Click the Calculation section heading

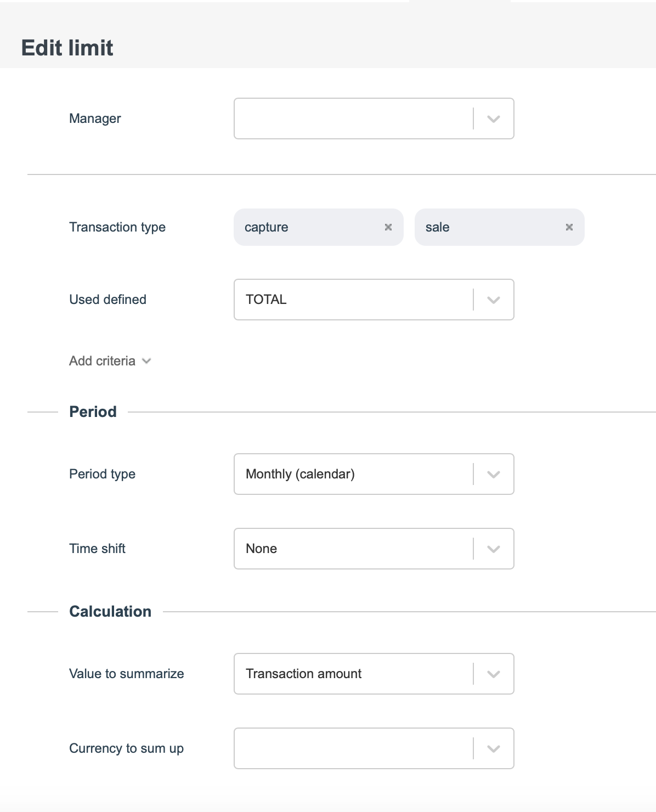click(x=110, y=611)
